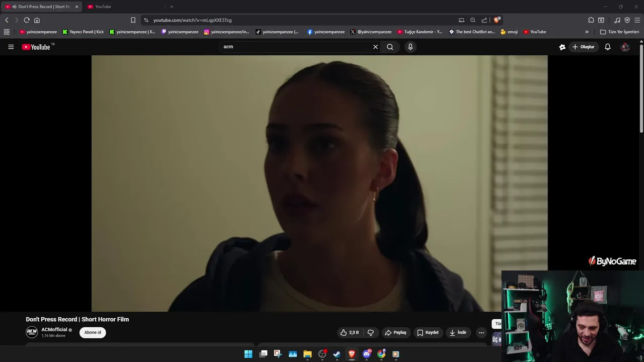Viewport: 644px width, 362px height.
Task: Open Steam from the taskbar
Action: [x=337, y=354]
